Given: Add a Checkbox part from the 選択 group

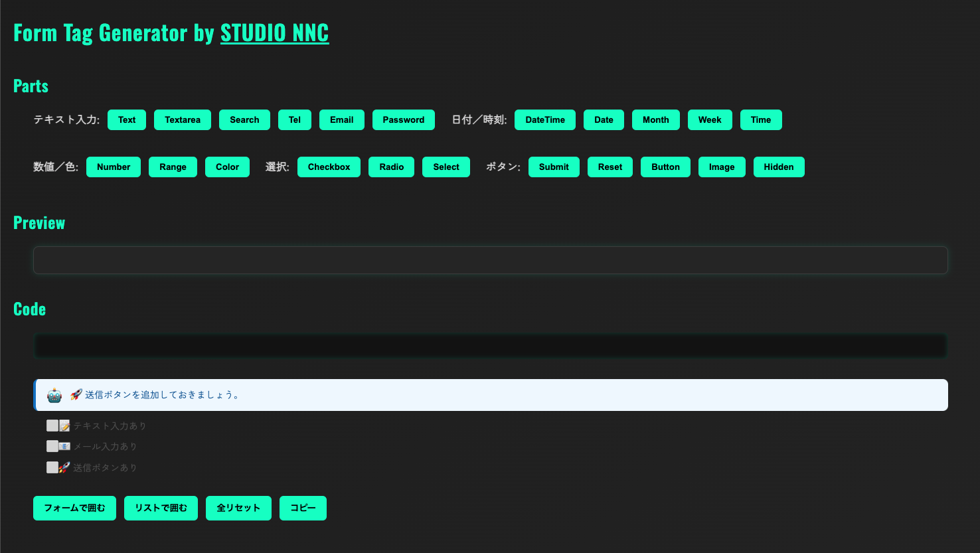Looking at the screenshot, I should [329, 167].
